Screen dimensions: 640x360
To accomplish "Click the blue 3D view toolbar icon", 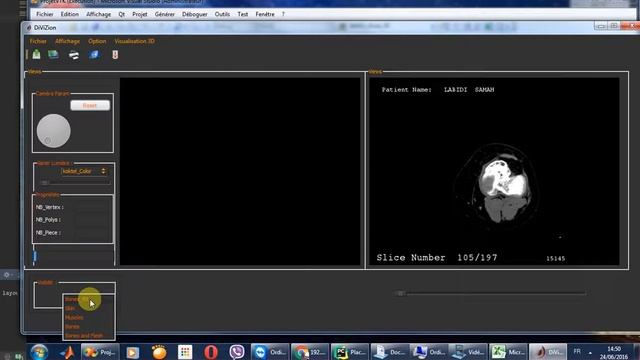I will (x=94, y=54).
